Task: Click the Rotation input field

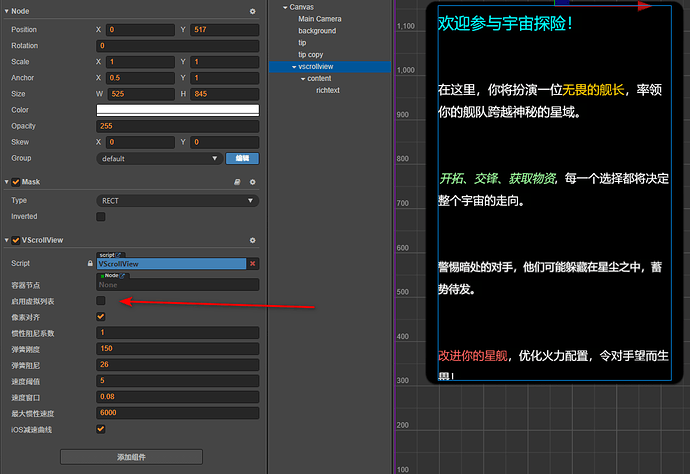Action: tap(177, 46)
